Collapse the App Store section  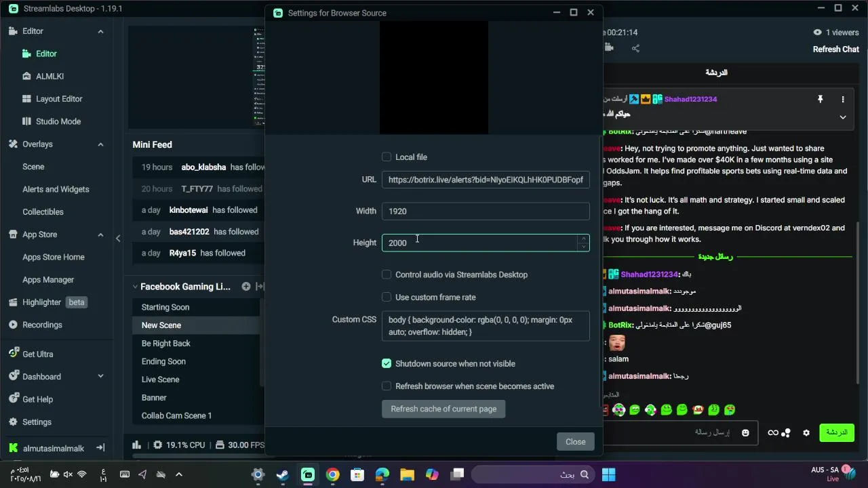coord(100,235)
